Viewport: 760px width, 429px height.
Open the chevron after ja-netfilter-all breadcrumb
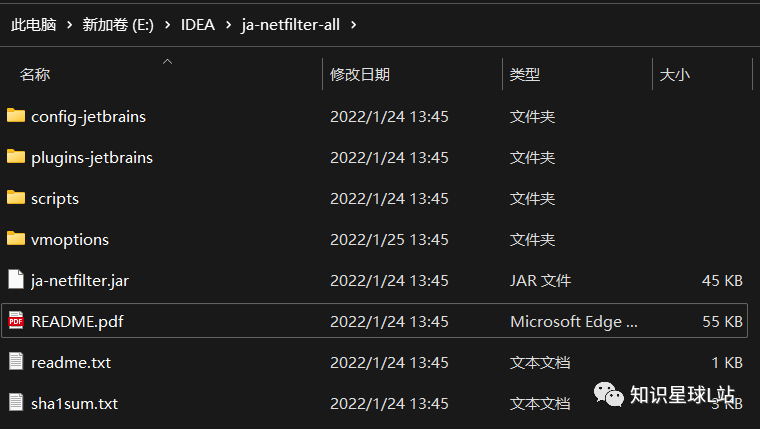353,25
